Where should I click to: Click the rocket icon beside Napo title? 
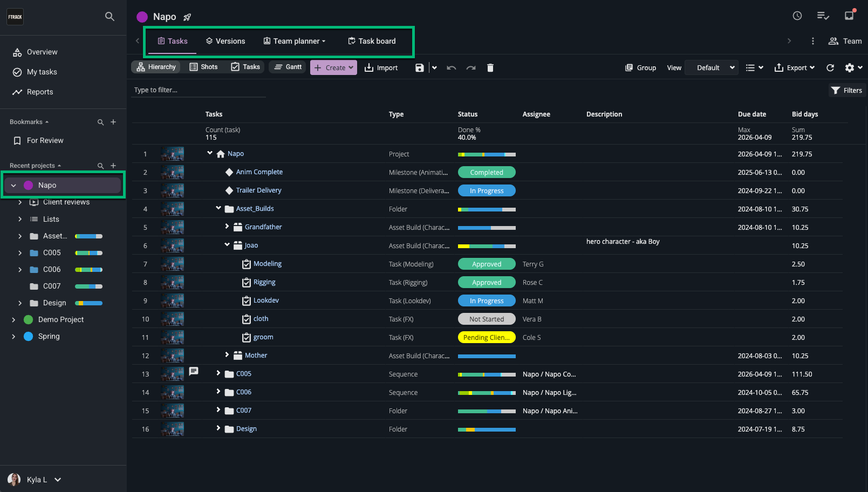187,17
